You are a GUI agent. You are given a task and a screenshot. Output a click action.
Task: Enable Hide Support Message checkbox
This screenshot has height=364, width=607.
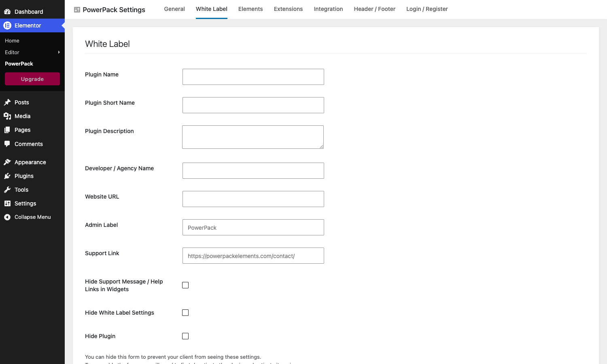[x=185, y=285]
